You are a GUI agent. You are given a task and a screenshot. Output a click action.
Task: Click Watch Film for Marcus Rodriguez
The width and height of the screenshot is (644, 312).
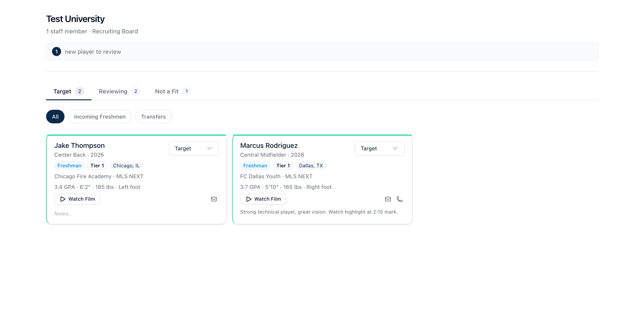pyautogui.click(x=263, y=199)
